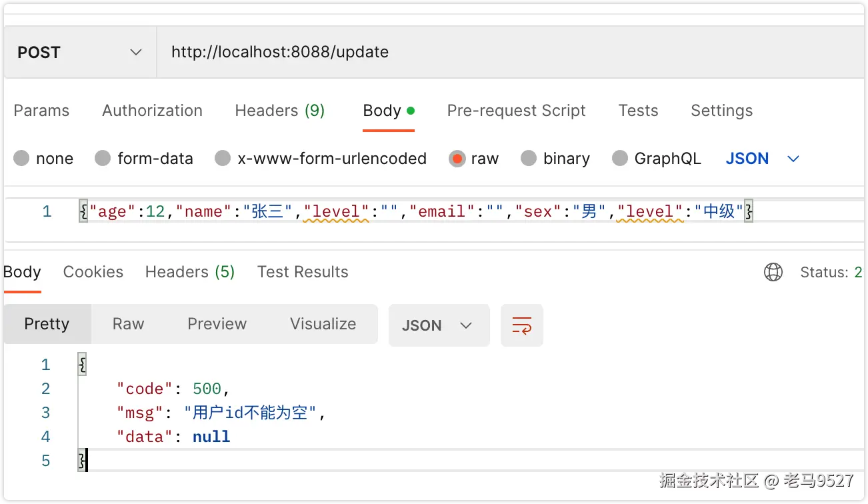
Task: Select the form-data radio option
Action: 103,159
